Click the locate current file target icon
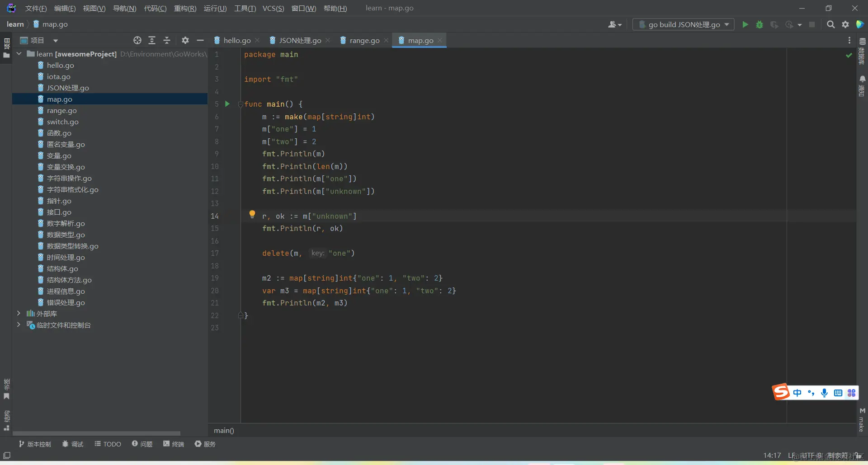The image size is (868, 465). point(137,41)
